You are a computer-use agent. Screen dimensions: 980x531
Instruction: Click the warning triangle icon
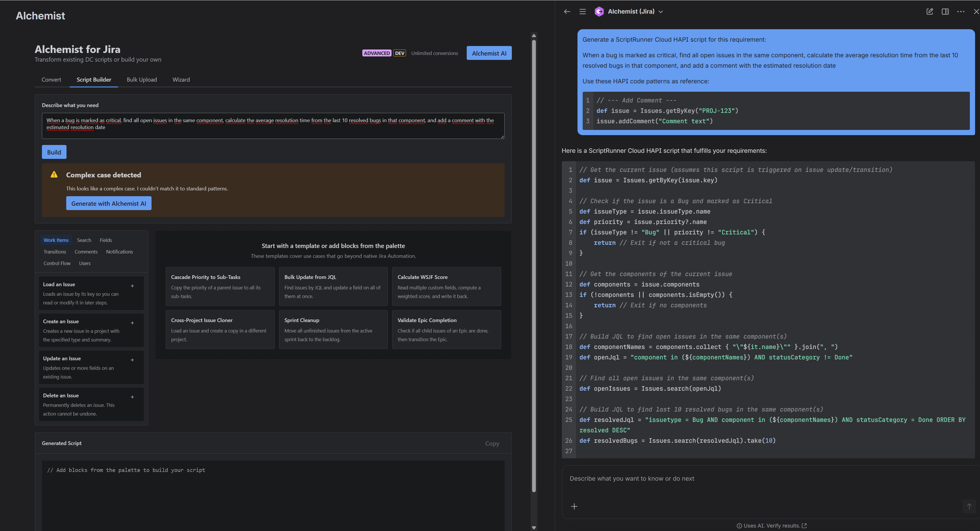pos(54,174)
